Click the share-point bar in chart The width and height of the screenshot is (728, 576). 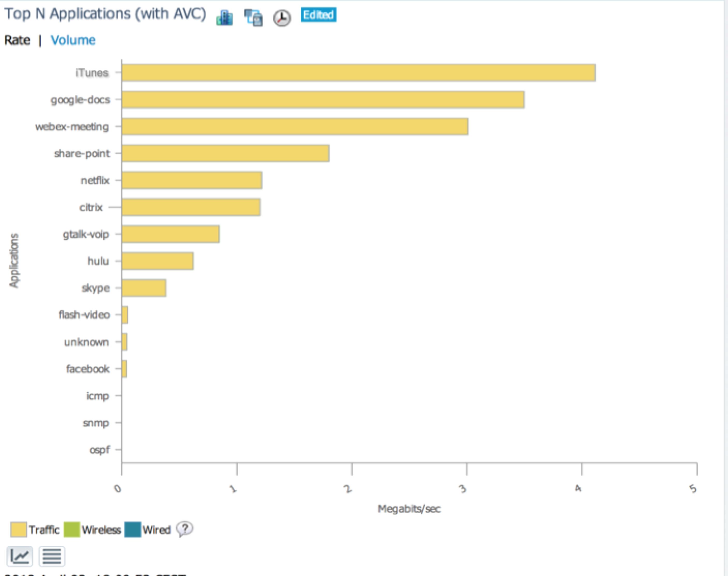click(x=225, y=154)
